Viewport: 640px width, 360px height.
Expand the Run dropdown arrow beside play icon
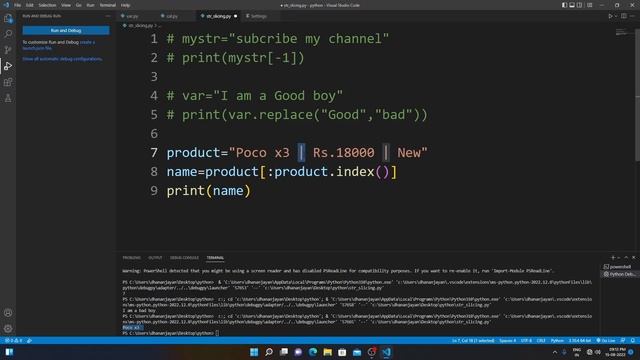click(x=616, y=16)
